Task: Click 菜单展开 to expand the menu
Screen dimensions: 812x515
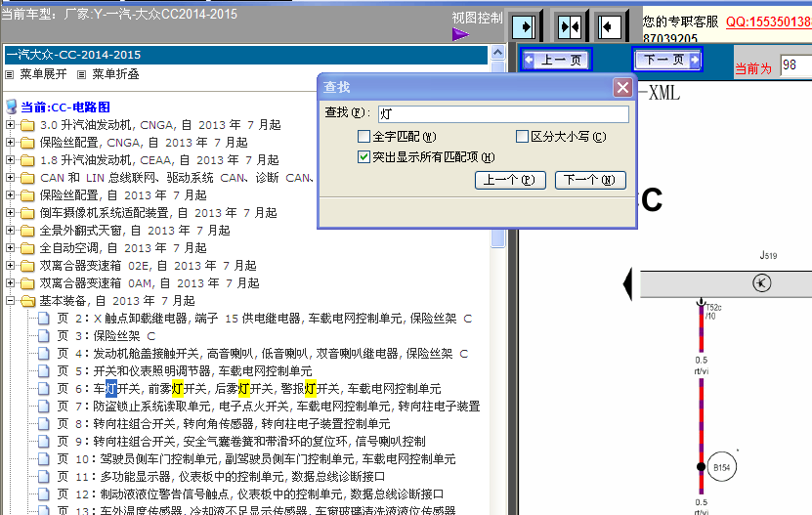Action: (x=44, y=74)
